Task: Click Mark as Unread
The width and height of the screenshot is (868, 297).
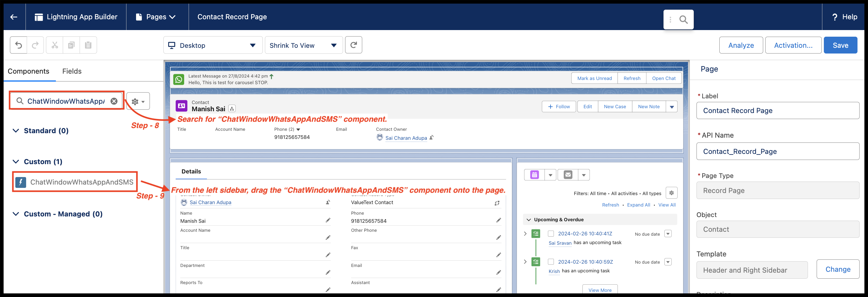Action: [x=594, y=78]
